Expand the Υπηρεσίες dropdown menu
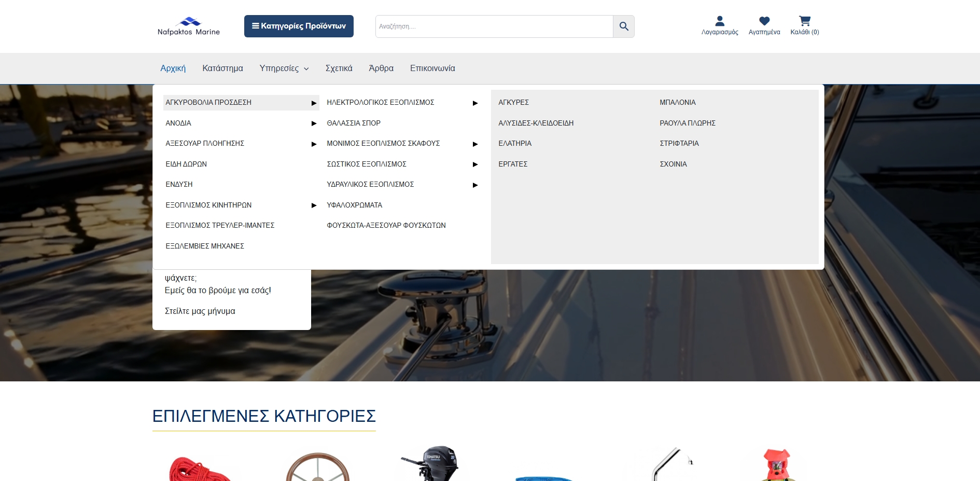The image size is (980, 481). point(284,68)
